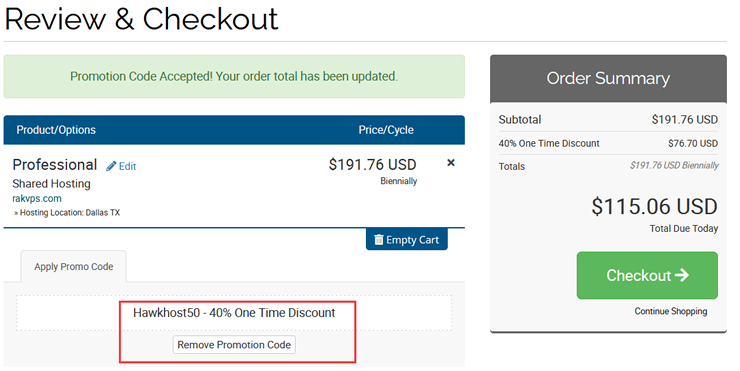Click the trash can icon on Empty Cart
This screenshot has width=740, height=371.
point(378,240)
